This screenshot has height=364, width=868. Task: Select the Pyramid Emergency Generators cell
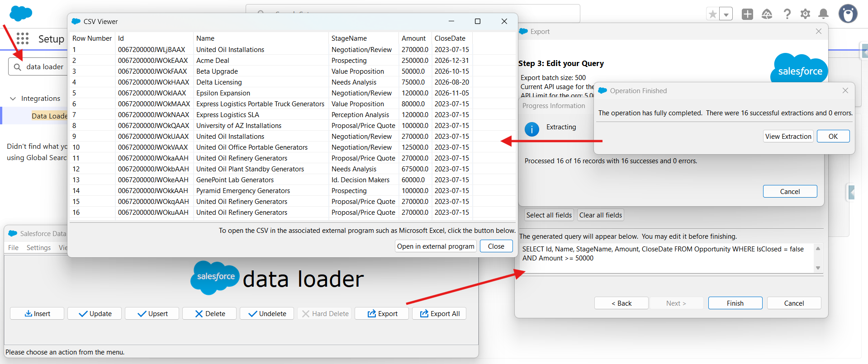pos(261,191)
